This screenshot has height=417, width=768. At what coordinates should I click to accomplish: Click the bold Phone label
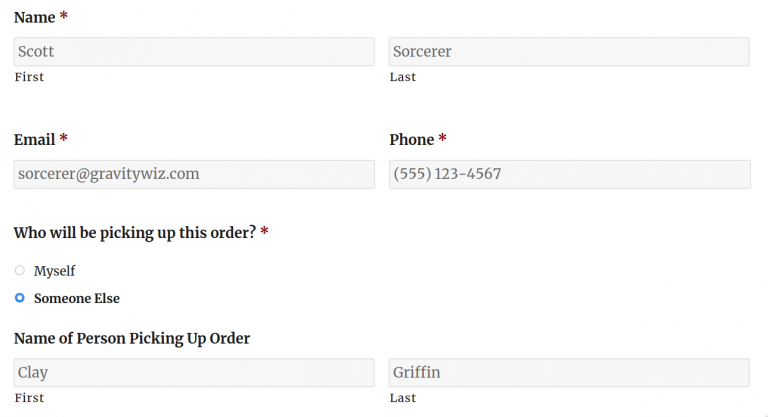pos(411,140)
